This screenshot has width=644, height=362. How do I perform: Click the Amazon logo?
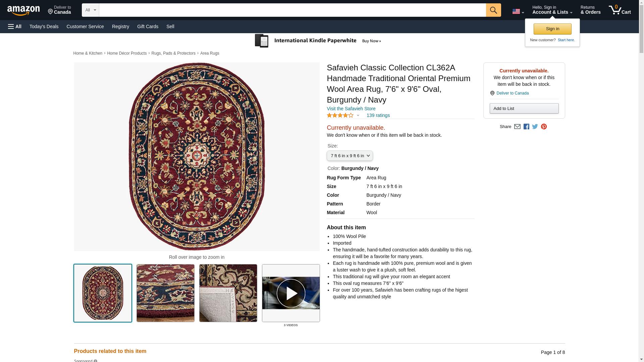[23, 10]
